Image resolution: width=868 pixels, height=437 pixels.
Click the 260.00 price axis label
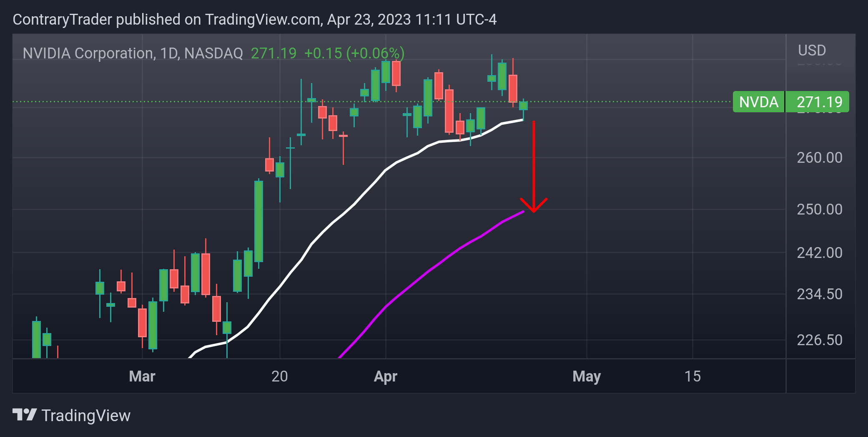(x=820, y=158)
